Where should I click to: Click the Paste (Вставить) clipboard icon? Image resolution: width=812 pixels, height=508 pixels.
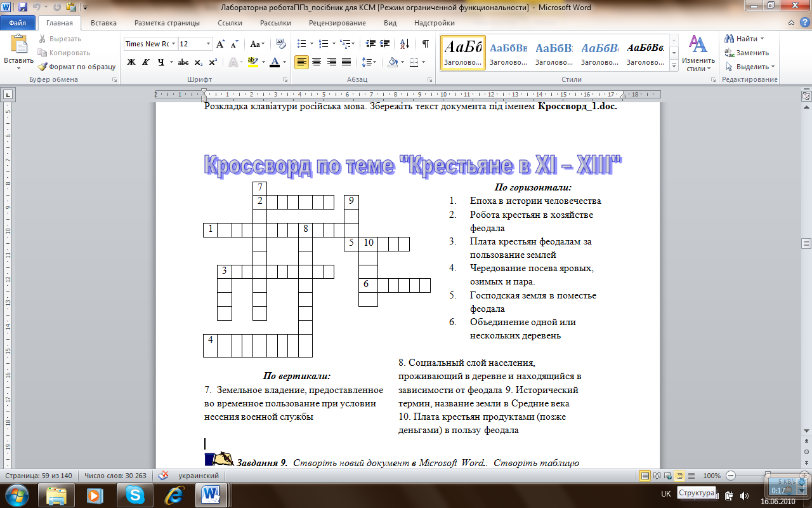tap(18, 44)
